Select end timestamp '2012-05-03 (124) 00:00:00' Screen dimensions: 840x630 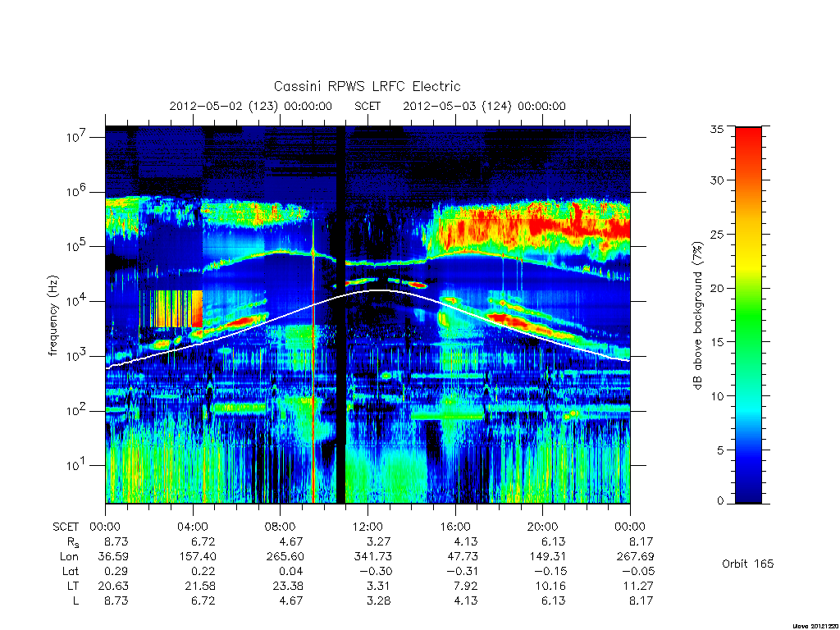484,106
